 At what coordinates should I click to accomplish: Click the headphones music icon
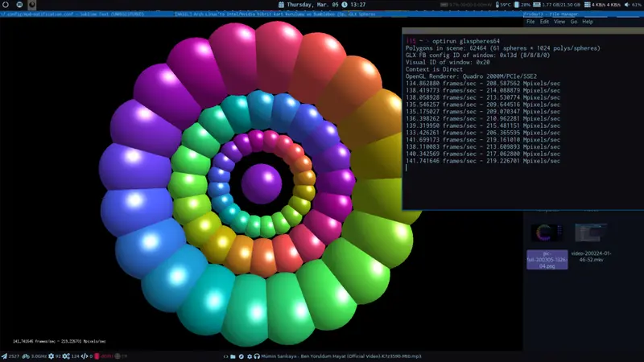click(256, 356)
